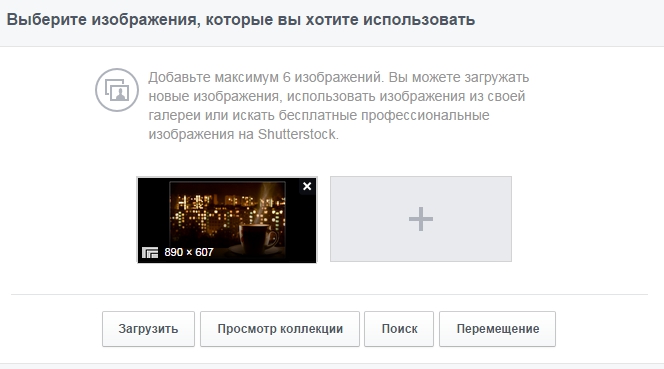Add an image via the plus placeholder
664x369 pixels.
pyautogui.click(x=421, y=219)
